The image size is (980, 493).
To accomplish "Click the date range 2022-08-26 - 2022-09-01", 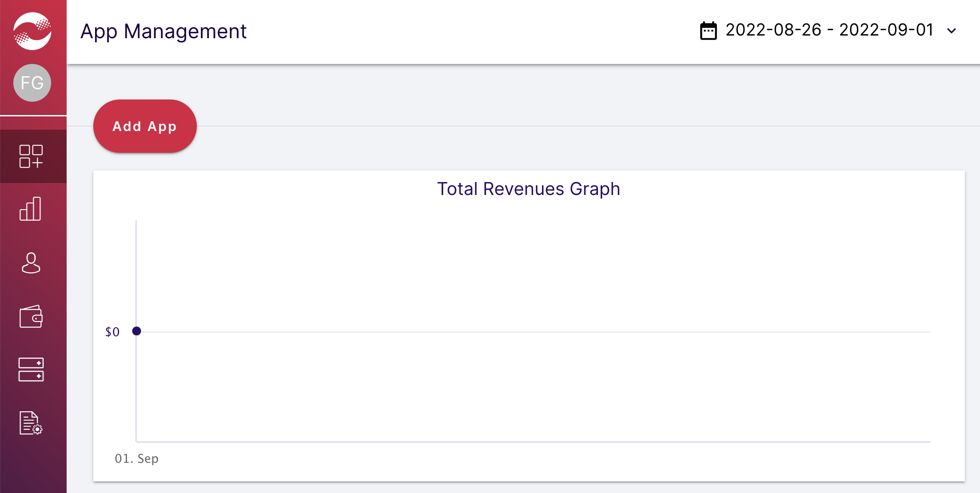I will [x=829, y=30].
